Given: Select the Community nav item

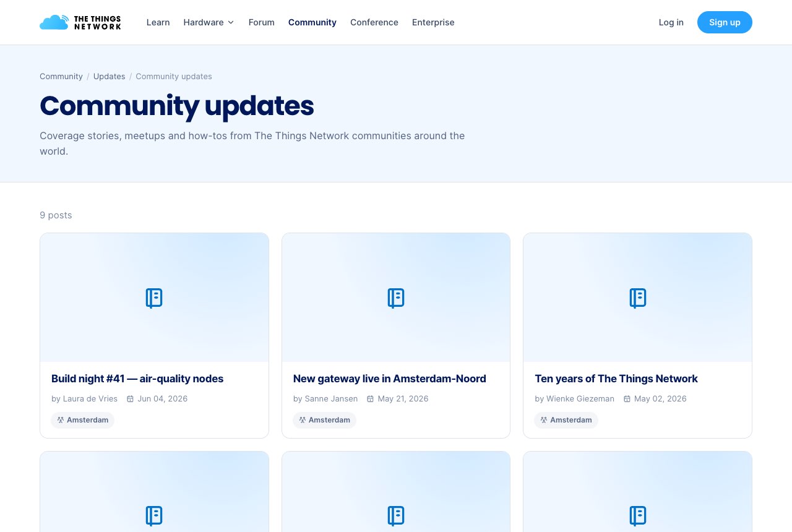Looking at the screenshot, I should point(312,22).
